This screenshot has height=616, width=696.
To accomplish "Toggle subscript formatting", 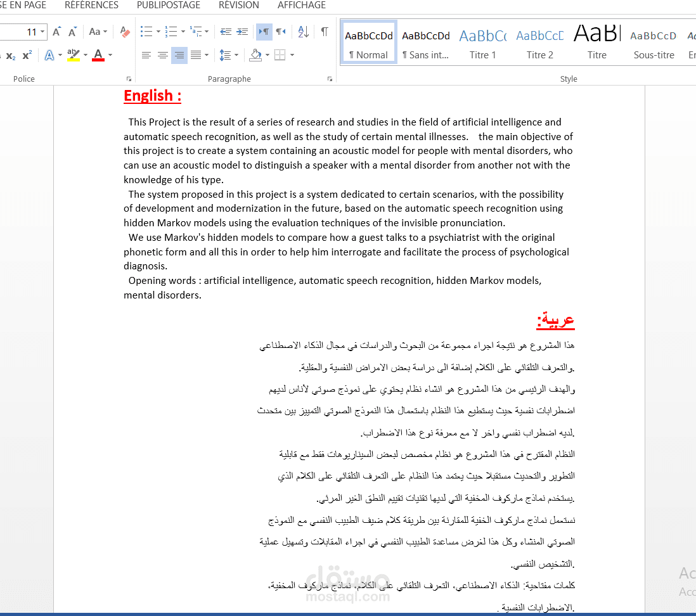I will [x=11, y=56].
